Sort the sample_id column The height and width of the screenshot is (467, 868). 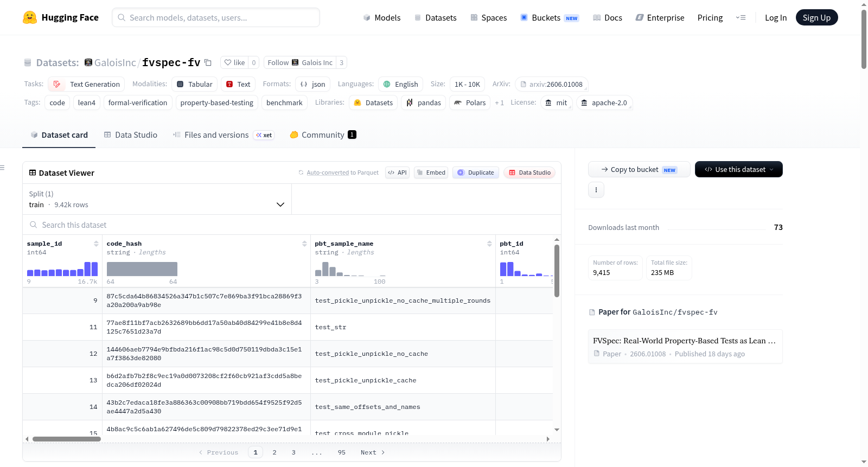pos(96,244)
